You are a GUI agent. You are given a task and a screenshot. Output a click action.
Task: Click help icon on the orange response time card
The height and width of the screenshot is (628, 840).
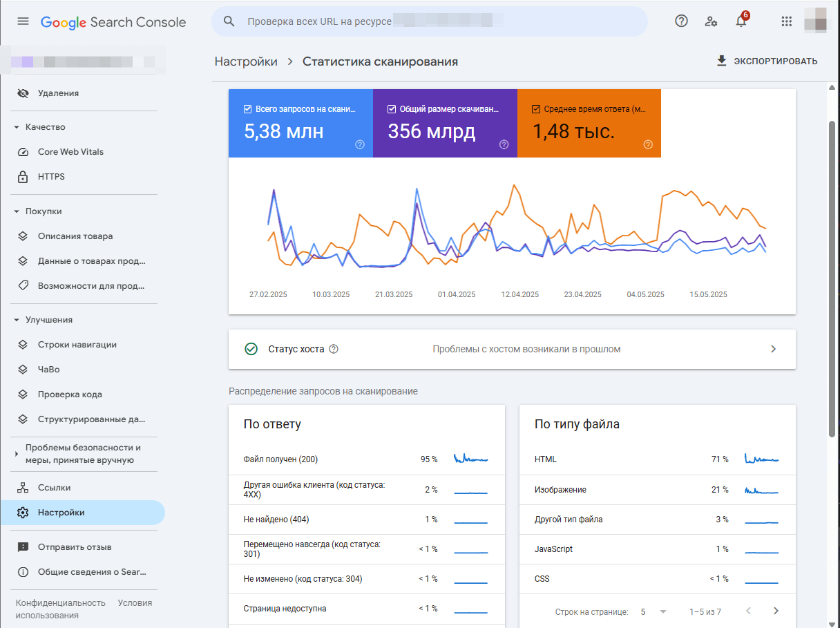point(648,144)
